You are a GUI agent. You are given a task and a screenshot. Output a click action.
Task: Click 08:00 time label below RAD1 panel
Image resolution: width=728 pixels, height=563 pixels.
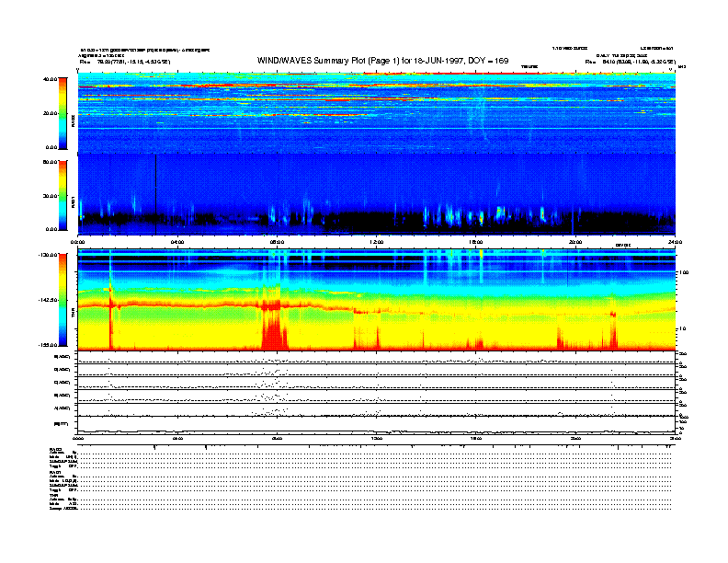277,242
